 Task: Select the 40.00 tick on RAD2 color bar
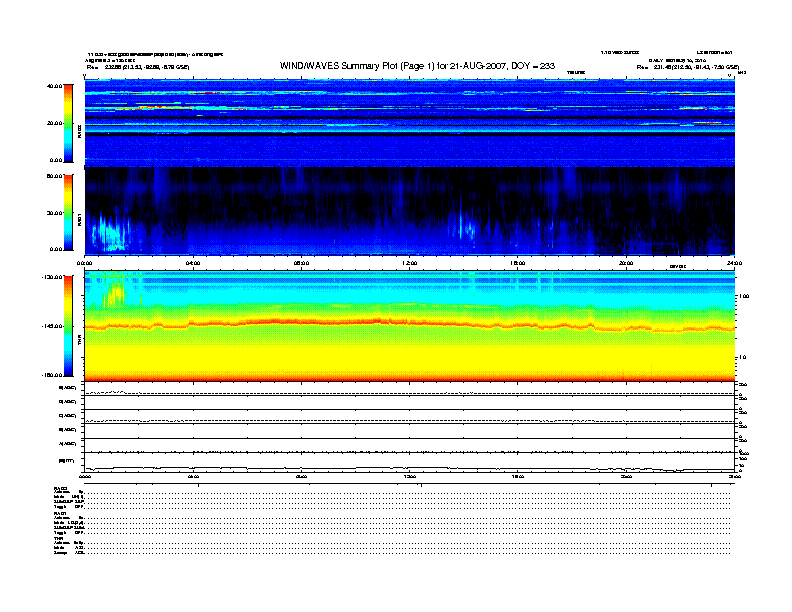point(54,86)
